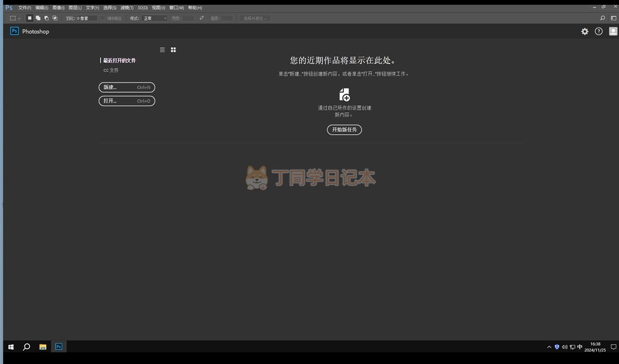Show hidden system tray icons
The height and width of the screenshot is (364, 619).
click(549, 347)
